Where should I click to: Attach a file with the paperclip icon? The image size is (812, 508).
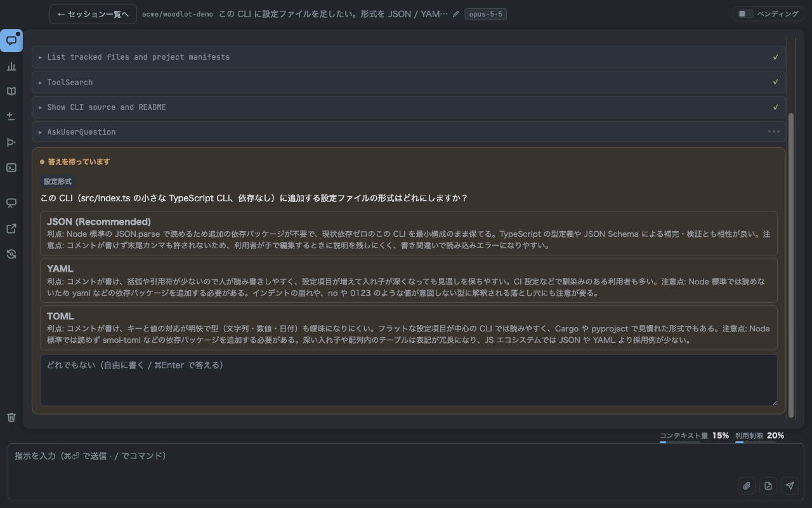(x=747, y=486)
